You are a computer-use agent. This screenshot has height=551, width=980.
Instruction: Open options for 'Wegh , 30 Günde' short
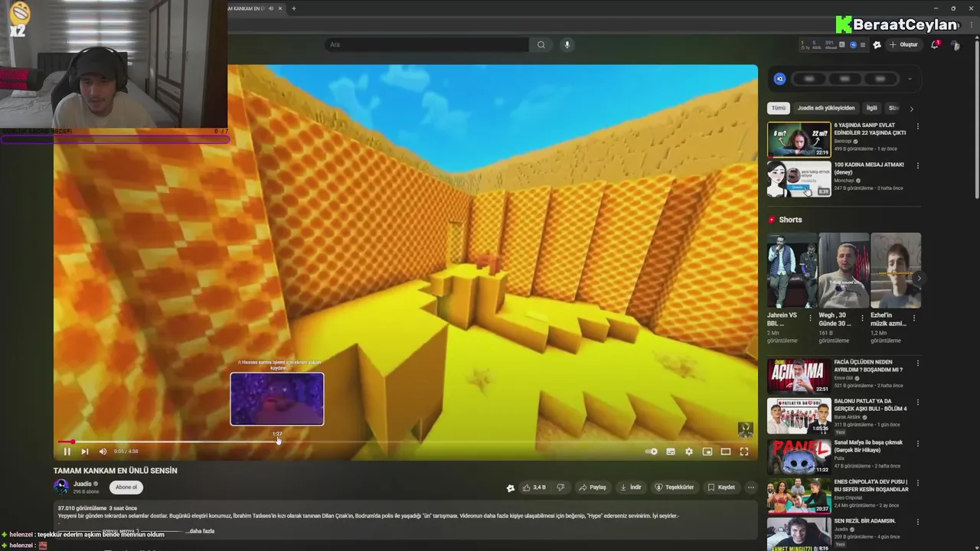862,318
